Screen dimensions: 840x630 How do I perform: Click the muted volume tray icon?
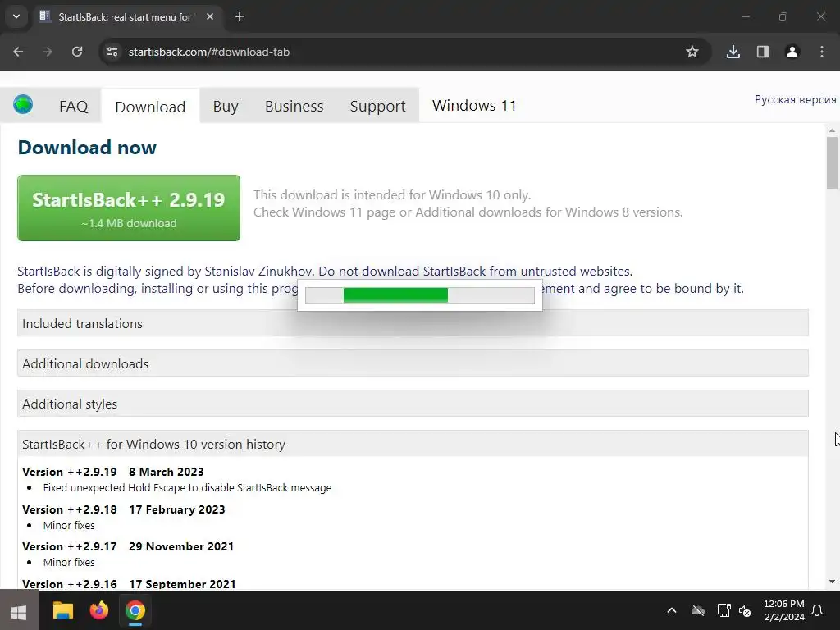click(x=745, y=610)
